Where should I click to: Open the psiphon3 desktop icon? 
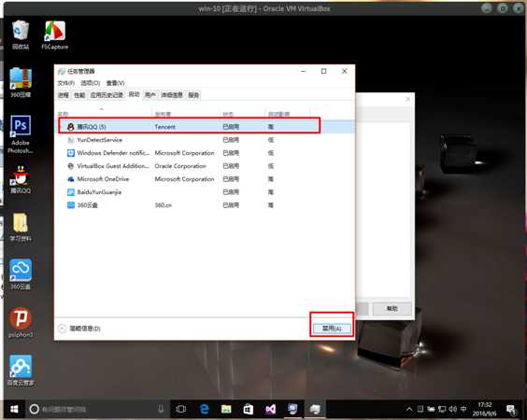click(x=21, y=322)
